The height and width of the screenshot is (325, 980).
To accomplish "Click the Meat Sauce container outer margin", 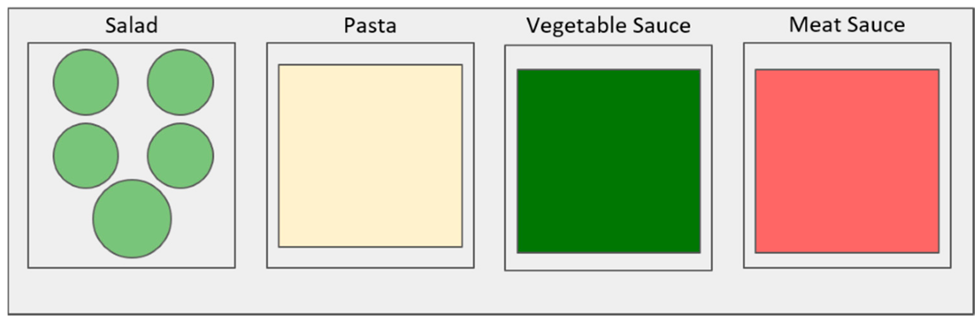I will click(847, 261).
